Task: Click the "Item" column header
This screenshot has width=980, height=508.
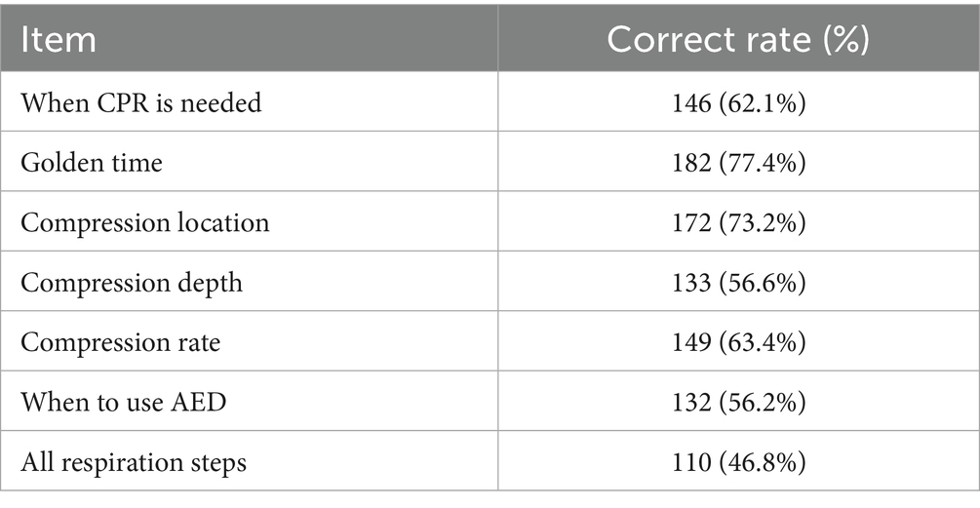Action: pos(59,40)
